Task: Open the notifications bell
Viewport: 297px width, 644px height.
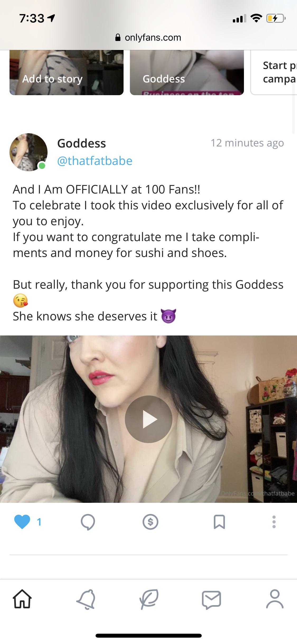Action: (x=86, y=599)
